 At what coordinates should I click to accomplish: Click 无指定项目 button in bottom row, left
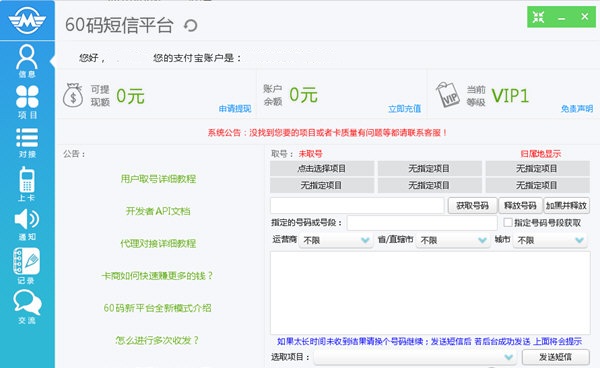322,185
